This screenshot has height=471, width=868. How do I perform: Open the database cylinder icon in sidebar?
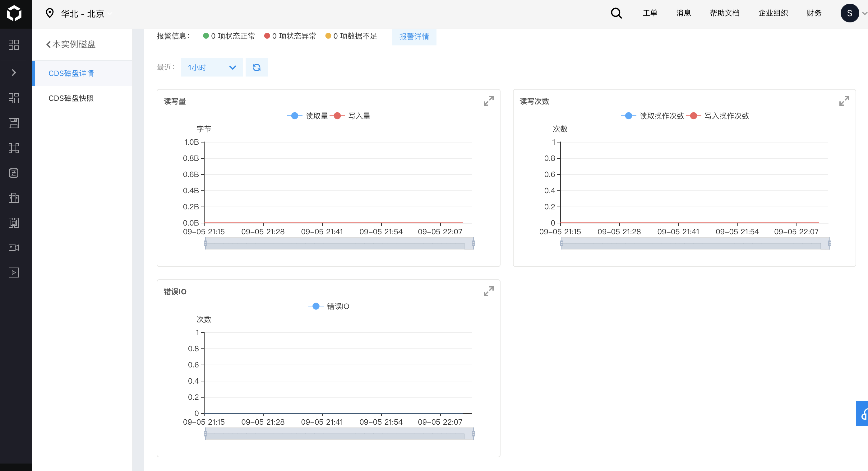13,173
